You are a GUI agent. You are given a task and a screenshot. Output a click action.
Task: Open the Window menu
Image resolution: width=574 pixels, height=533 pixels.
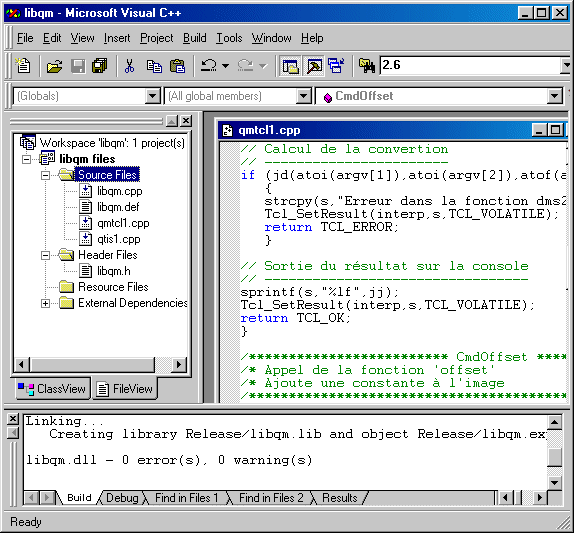tap(271, 38)
